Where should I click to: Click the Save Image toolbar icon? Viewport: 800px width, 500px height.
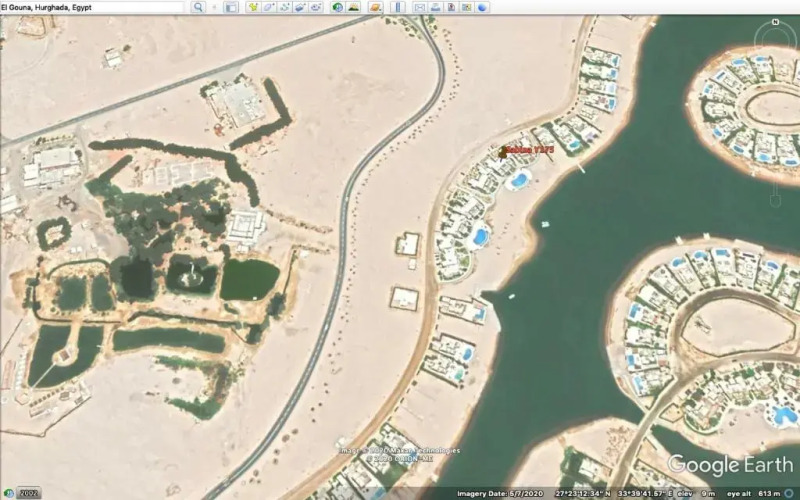pyautogui.click(x=450, y=7)
